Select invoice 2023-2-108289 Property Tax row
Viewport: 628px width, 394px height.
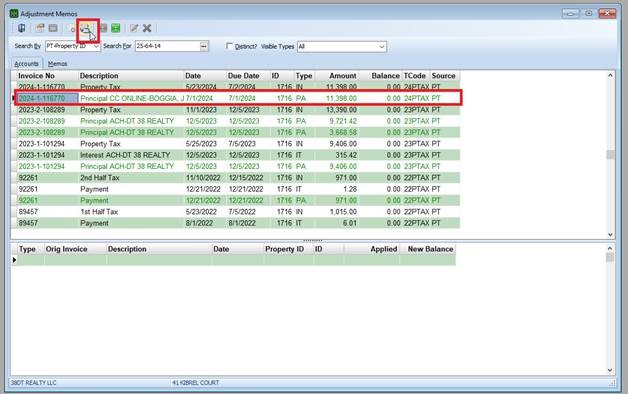click(x=238, y=110)
